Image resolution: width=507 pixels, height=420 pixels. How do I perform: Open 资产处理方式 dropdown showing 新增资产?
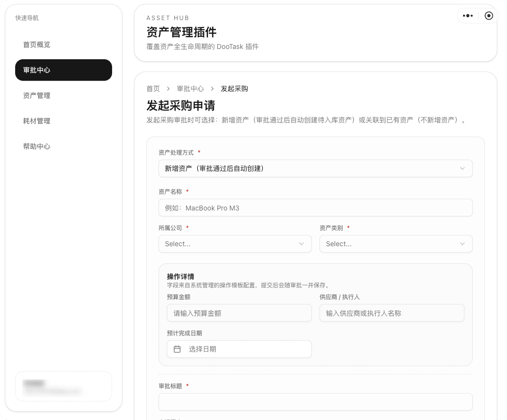click(x=315, y=168)
